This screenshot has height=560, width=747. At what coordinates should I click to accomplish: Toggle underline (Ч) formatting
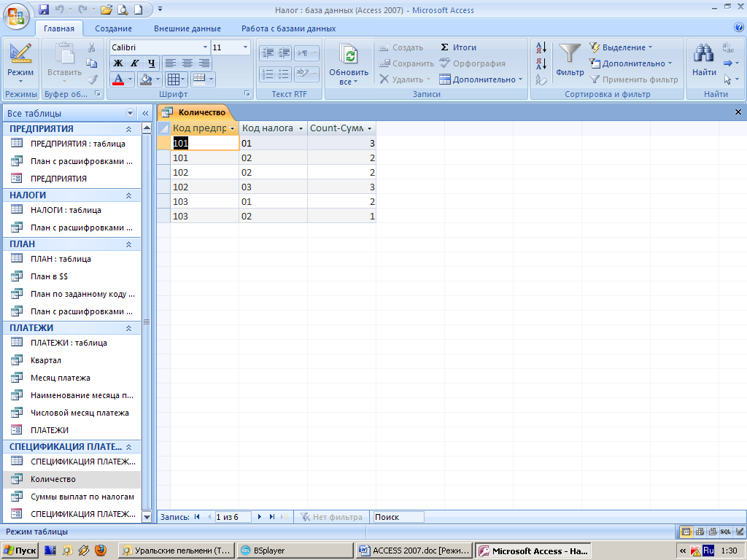pos(151,63)
